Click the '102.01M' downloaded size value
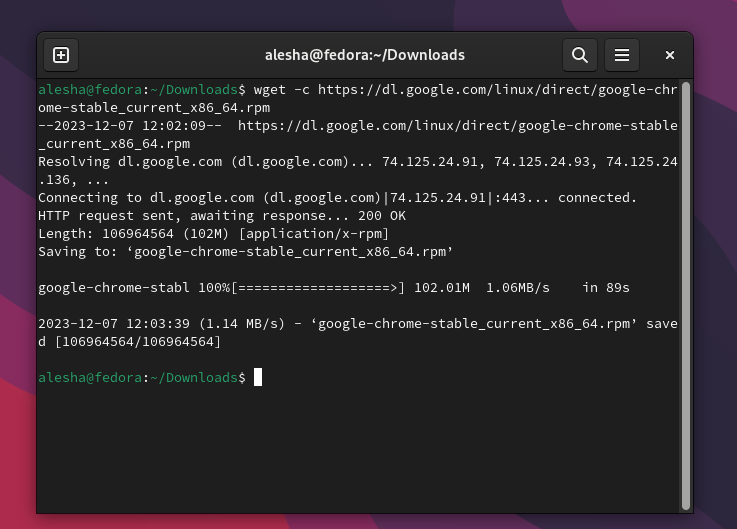This screenshot has height=529, width=737. point(442,288)
